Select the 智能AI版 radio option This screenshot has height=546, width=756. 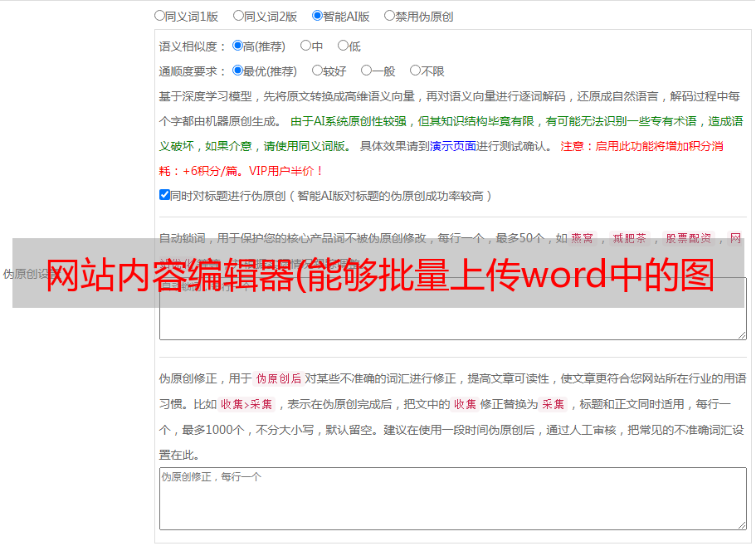(317, 16)
